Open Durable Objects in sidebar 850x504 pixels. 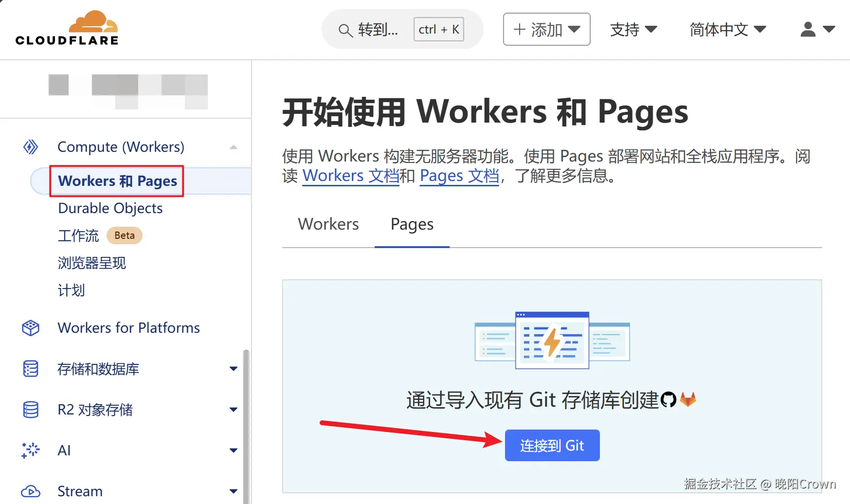coord(110,208)
